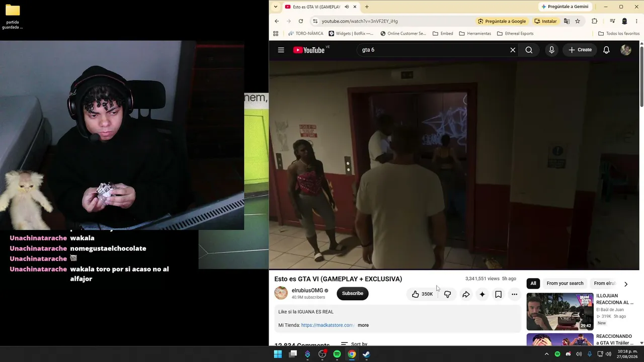The width and height of the screenshot is (644, 362).
Task: Open the 'REACCIONANDO a GTA VI Tráiler' title
Action: 614,339
